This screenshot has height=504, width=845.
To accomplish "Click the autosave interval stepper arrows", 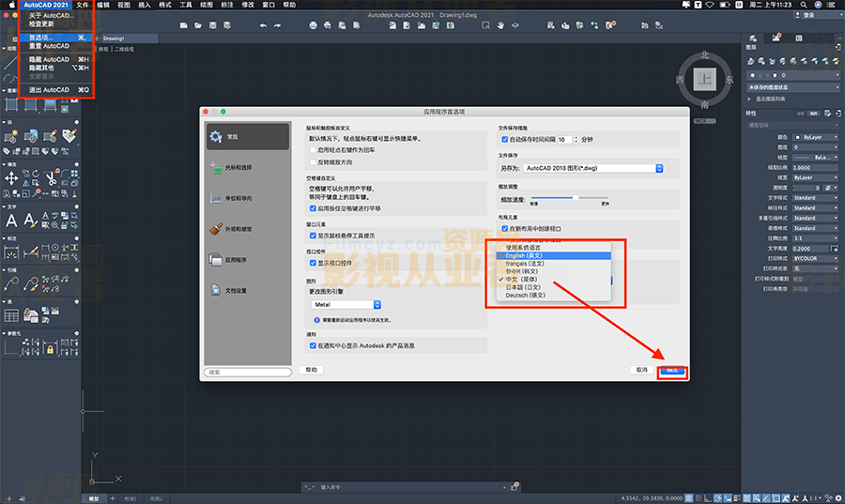I will [x=576, y=140].
